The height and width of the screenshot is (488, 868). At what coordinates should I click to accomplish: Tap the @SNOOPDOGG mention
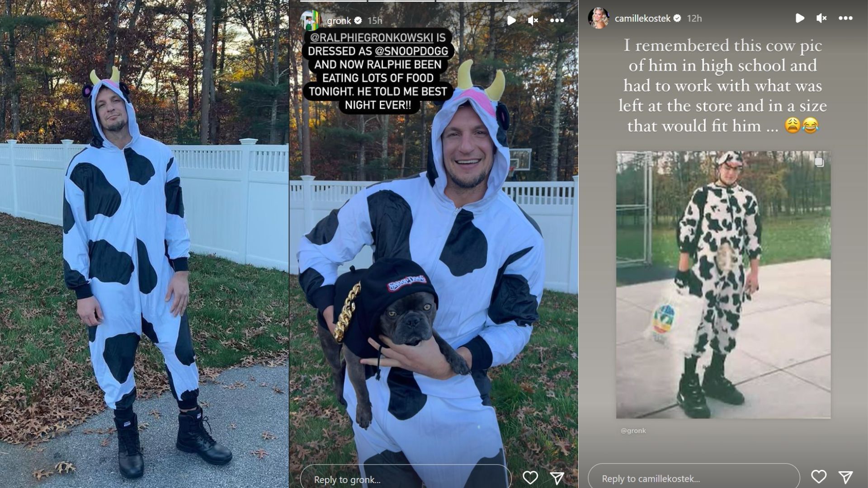click(411, 51)
